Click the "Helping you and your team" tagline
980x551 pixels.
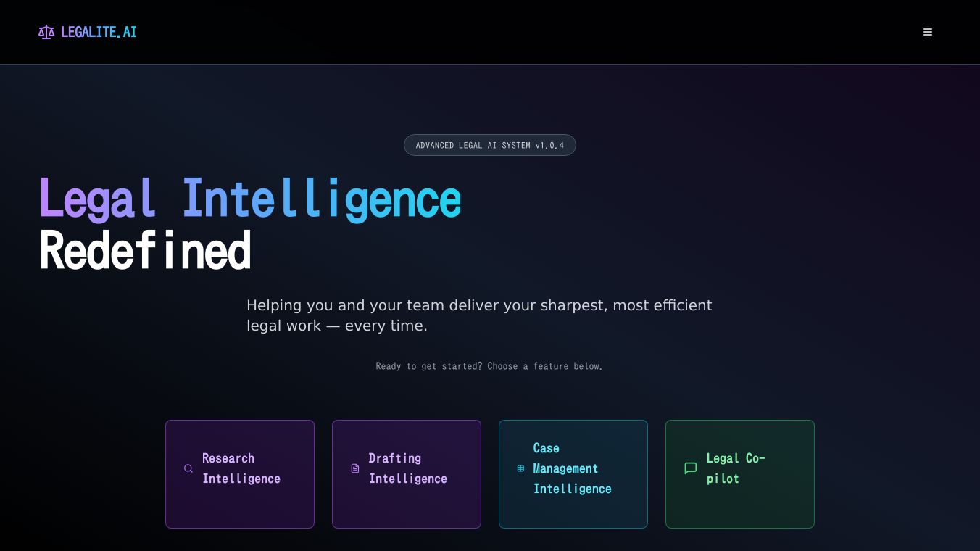(479, 315)
